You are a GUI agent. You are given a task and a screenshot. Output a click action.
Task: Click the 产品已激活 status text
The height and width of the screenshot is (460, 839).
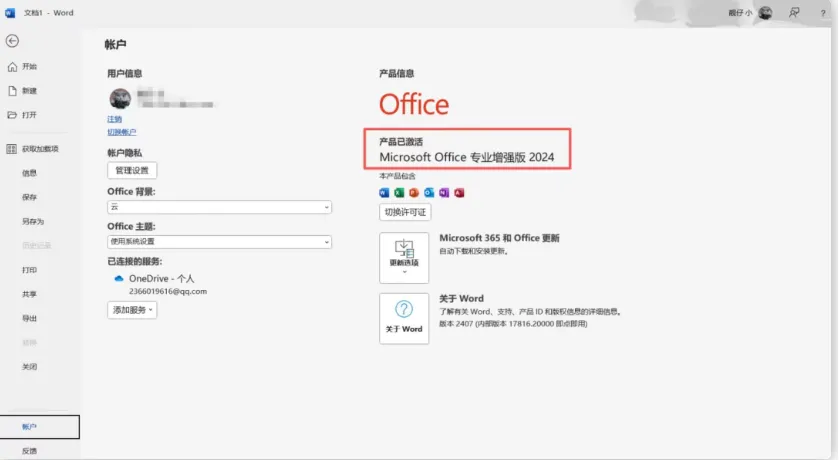[x=401, y=142]
